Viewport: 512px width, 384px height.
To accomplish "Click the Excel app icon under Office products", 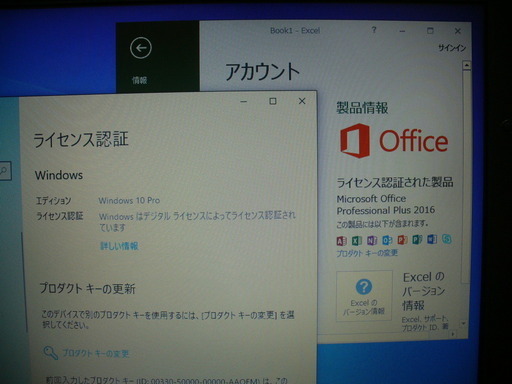I will [356, 240].
